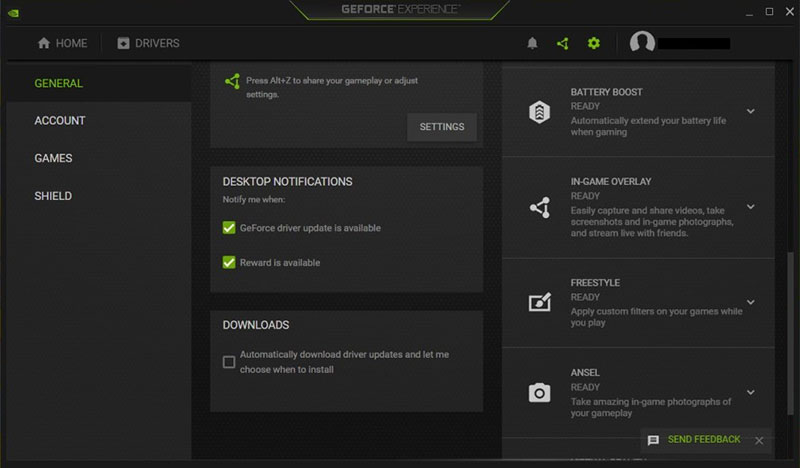Screen dimensions: 800x468
Task: Click the Home house icon
Action: tap(44, 43)
